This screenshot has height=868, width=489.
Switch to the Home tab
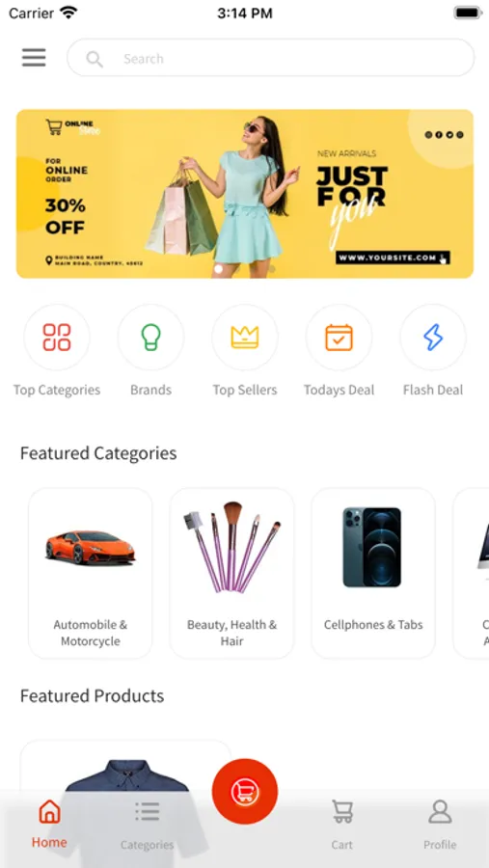click(49, 824)
